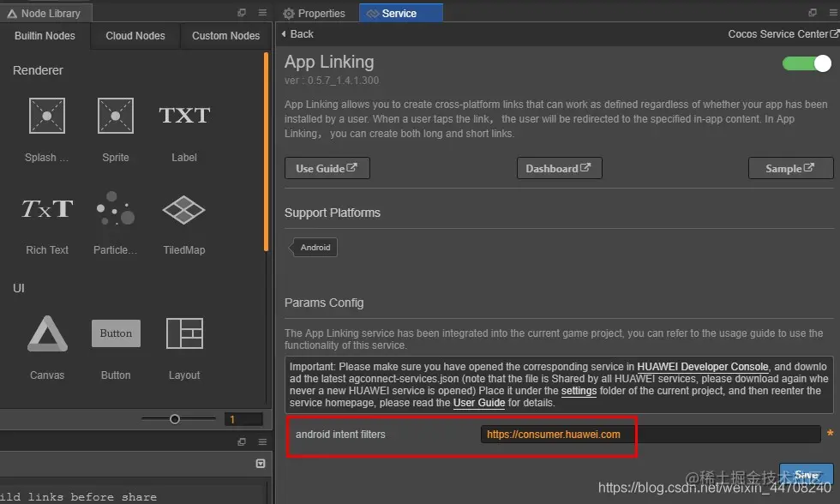Select the Layout UI node icon
Image resolution: width=840 pixels, height=504 pixels.
point(184,333)
